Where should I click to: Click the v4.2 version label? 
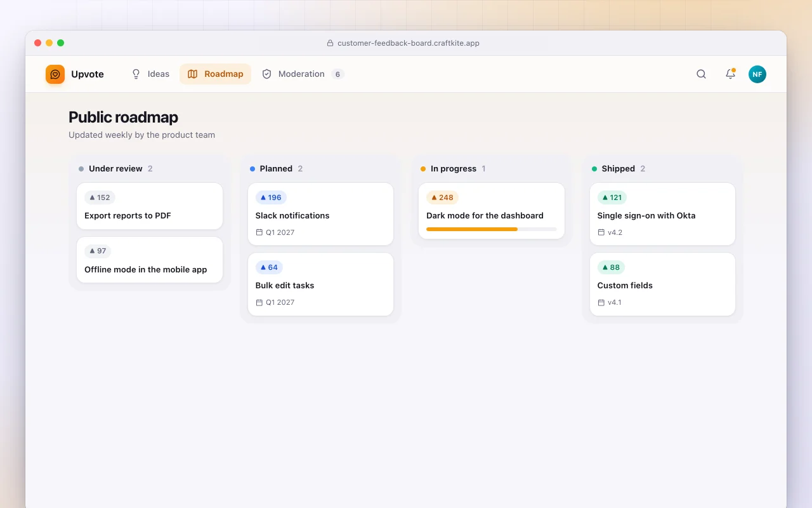(x=615, y=232)
